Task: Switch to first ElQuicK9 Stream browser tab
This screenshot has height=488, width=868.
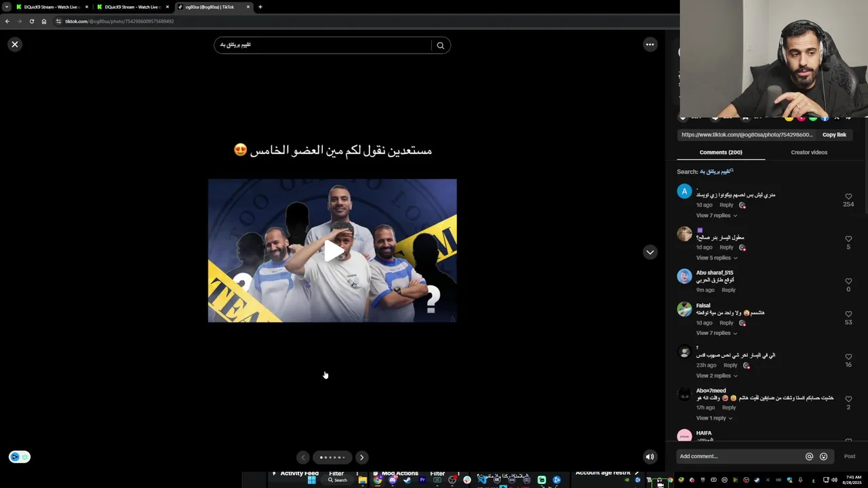Action: click(x=52, y=7)
